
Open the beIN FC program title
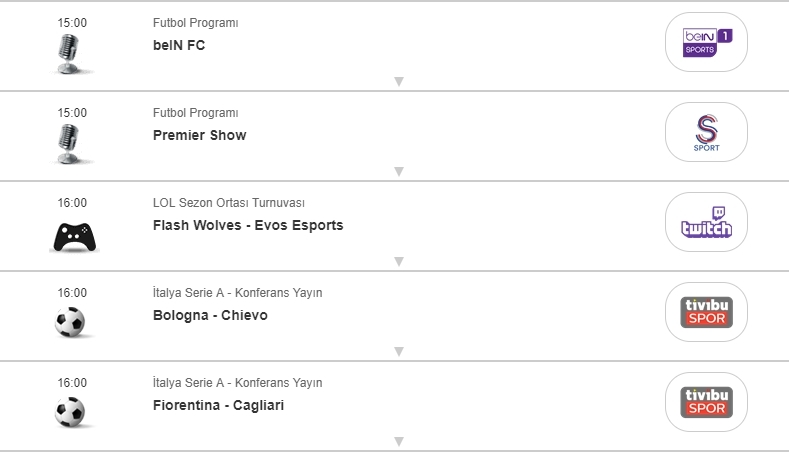(179, 45)
